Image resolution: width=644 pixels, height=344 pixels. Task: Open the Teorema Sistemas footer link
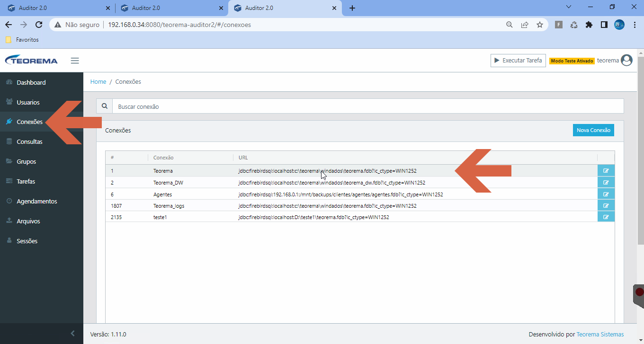pos(600,334)
